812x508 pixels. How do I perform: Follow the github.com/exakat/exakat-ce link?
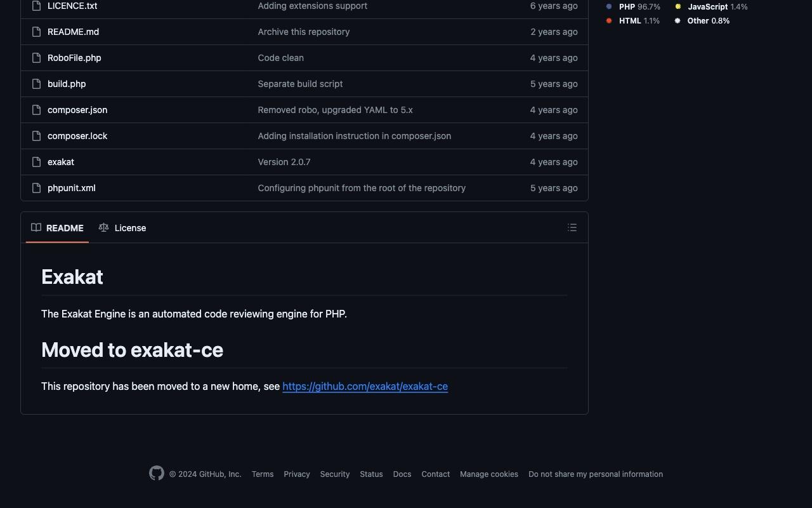365,386
